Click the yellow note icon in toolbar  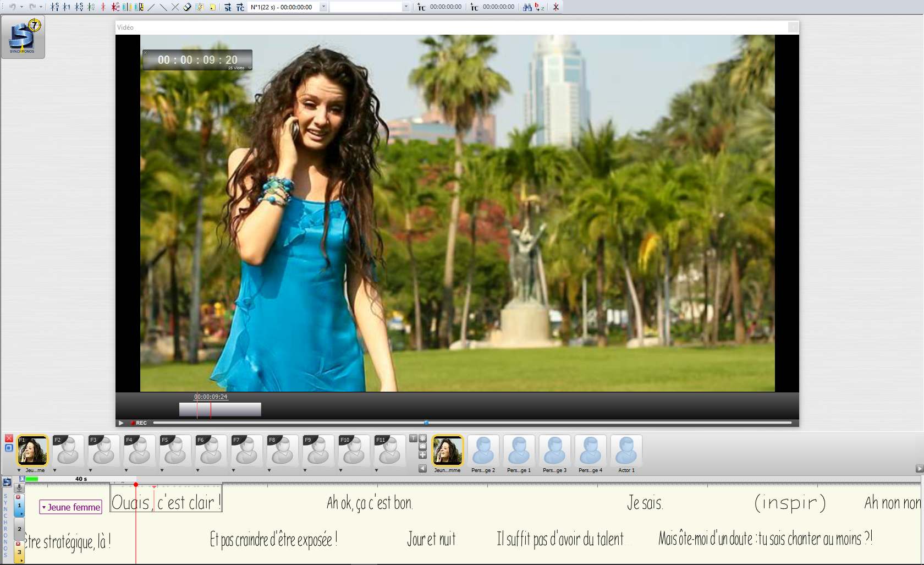212,7
